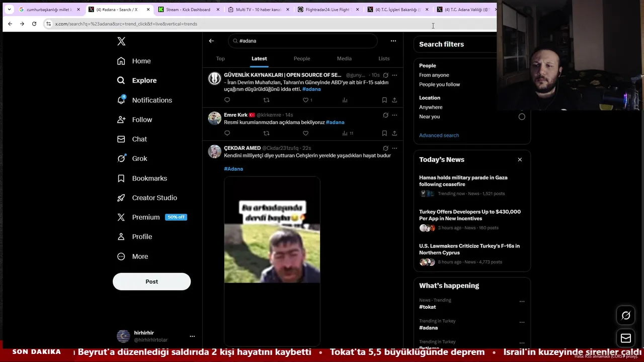Open the #adana hashtag in Emre Kırk's post
This screenshot has height=362, width=644.
(x=335, y=122)
